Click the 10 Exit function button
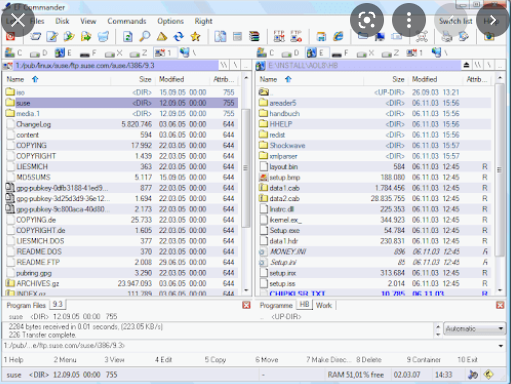Image resolution: width=511 pixels, height=384 pixels. [467, 360]
